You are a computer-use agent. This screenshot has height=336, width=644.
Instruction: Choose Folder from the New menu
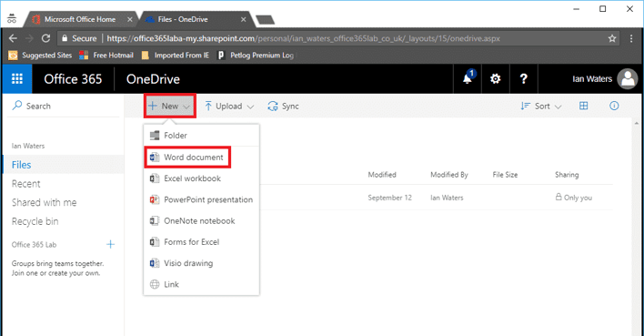tap(201, 136)
